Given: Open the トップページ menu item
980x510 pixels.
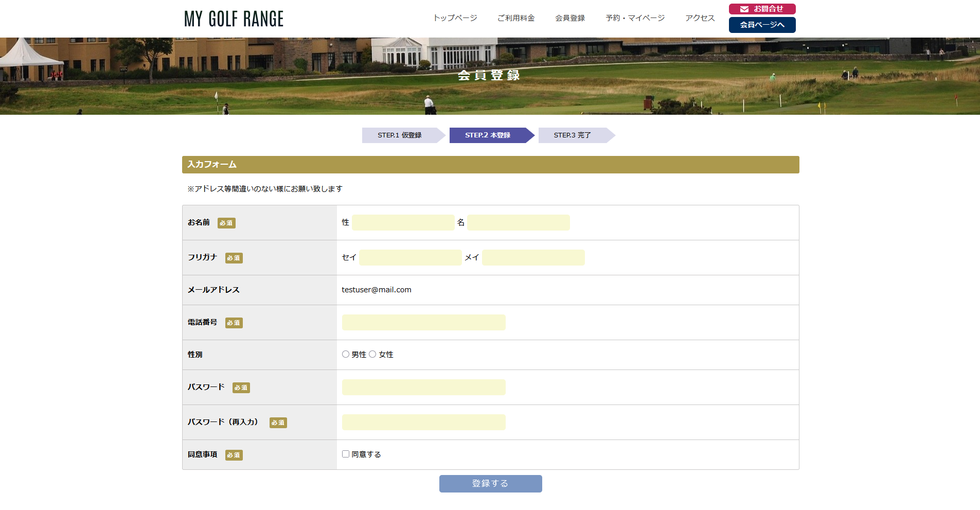Looking at the screenshot, I should [455, 18].
